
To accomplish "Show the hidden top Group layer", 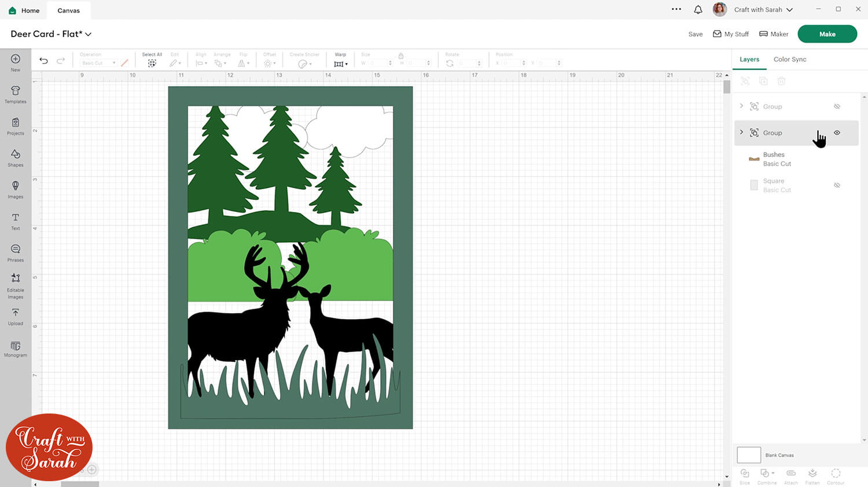I will click(837, 107).
